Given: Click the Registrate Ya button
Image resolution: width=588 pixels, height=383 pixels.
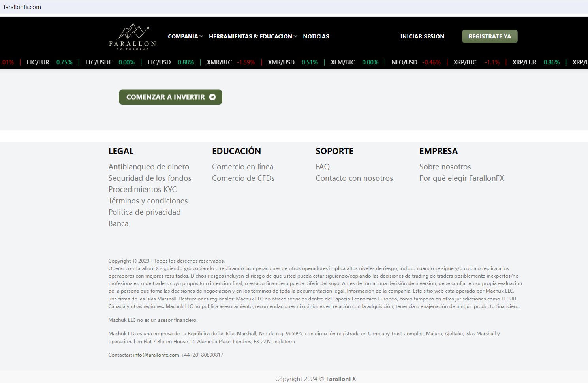Looking at the screenshot, I should [x=490, y=36].
